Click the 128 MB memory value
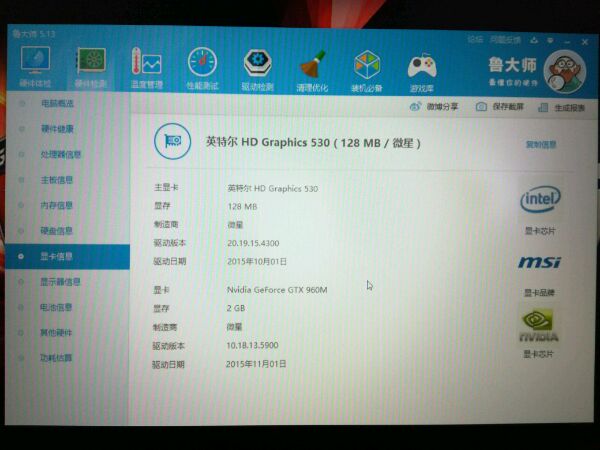The height and width of the screenshot is (450, 600). (242, 207)
